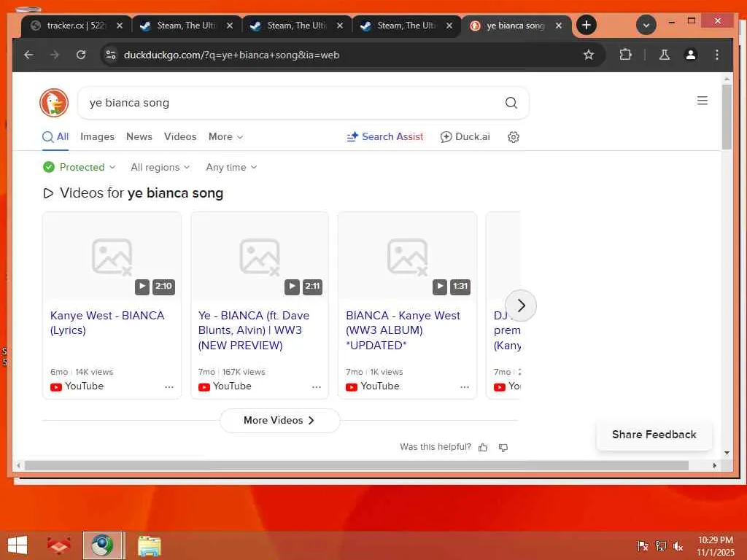The image size is (747, 560).
Task: Select the Images search category
Action: (97, 136)
